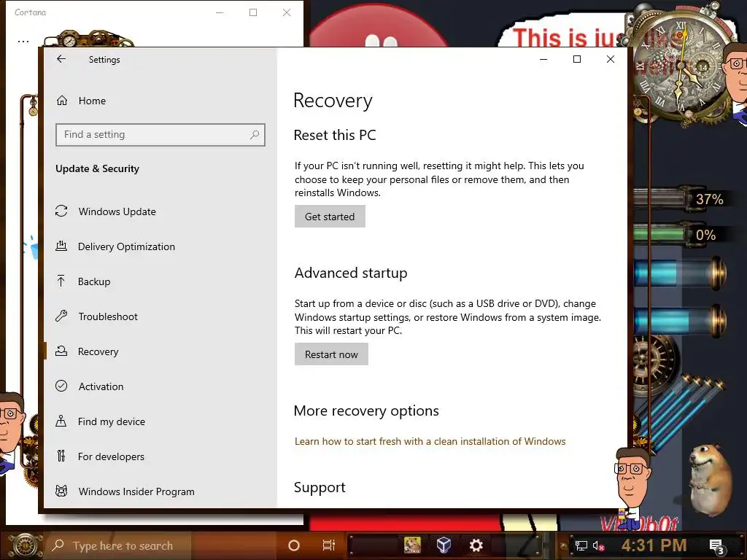Click Restart now under Advanced startup
This screenshot has height=560, width=747.
331,354
